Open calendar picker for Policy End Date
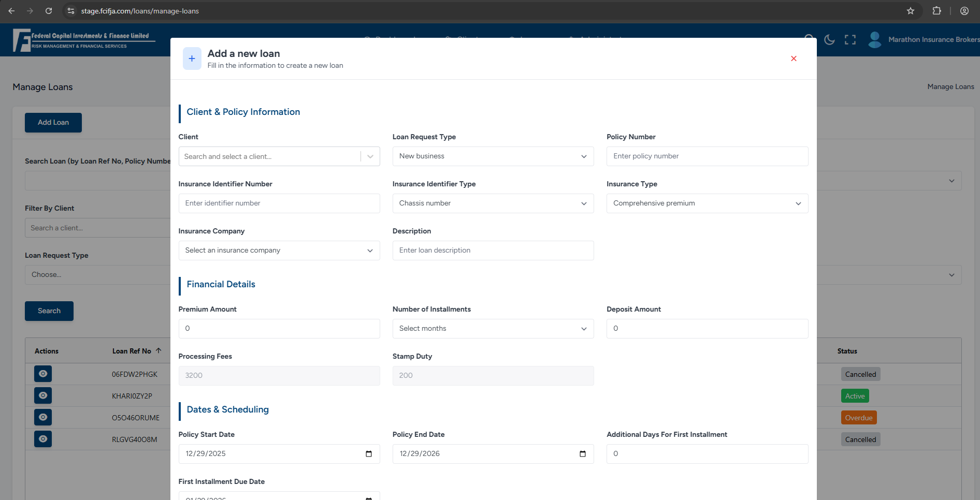 583,454
